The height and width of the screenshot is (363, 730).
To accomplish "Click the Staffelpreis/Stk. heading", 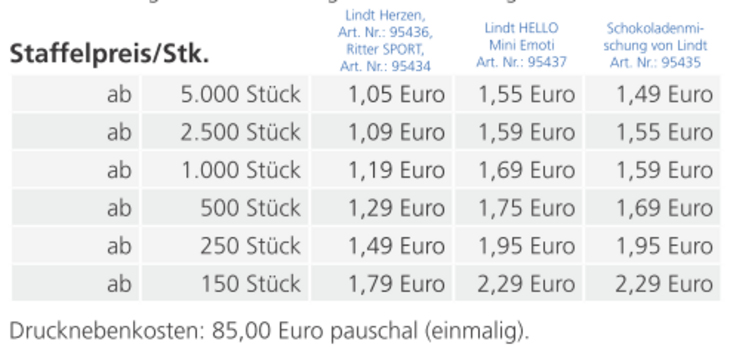I will 109,55.
